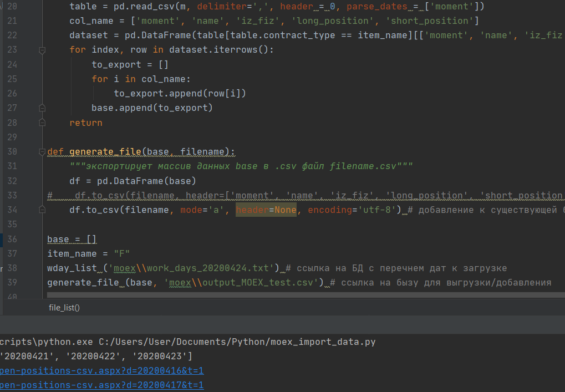Click the mode='a' argument on line 34

point(202,210)
